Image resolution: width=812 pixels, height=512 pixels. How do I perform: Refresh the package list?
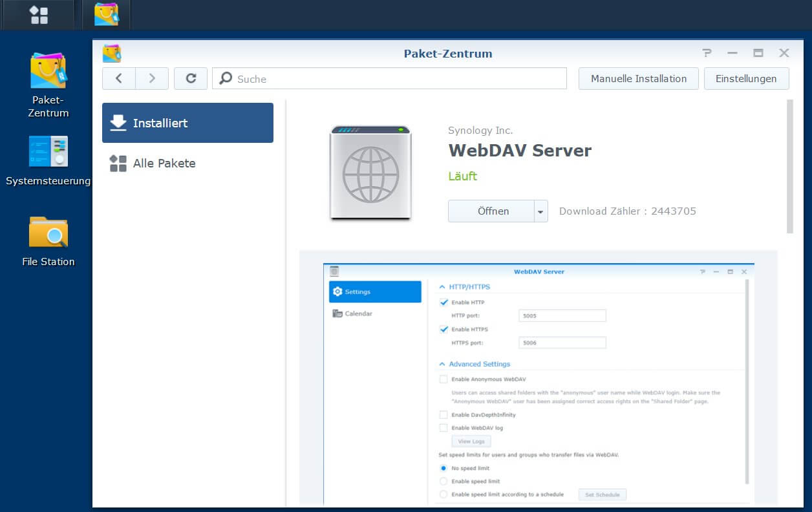click(191, 78)
